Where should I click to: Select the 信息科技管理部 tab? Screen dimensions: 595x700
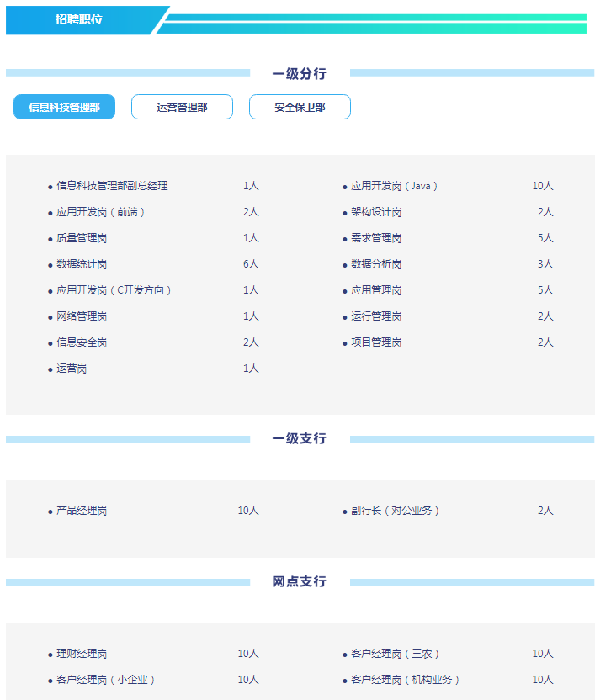click(64, 107)
